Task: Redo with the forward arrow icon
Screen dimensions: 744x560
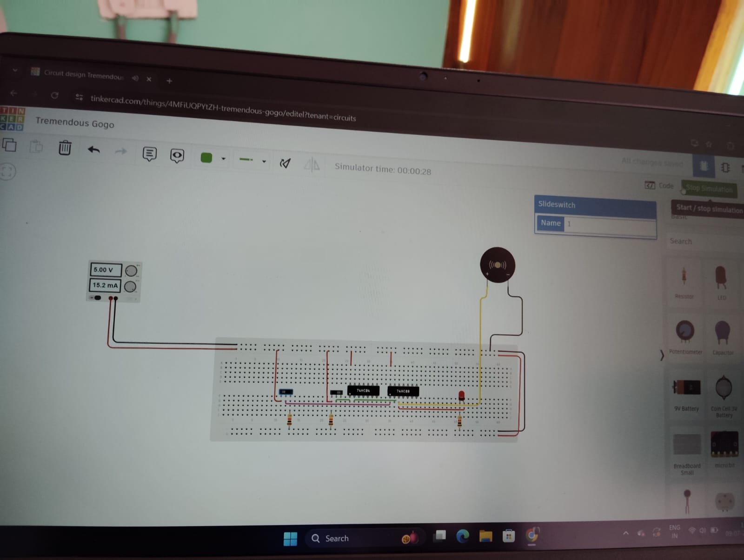Action: pos(121,151)
